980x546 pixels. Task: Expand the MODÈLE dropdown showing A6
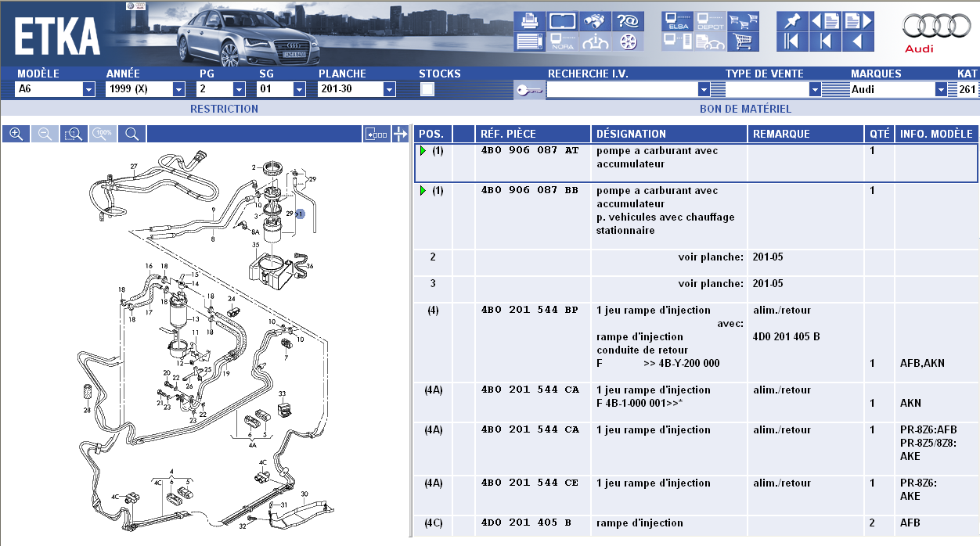88,89
